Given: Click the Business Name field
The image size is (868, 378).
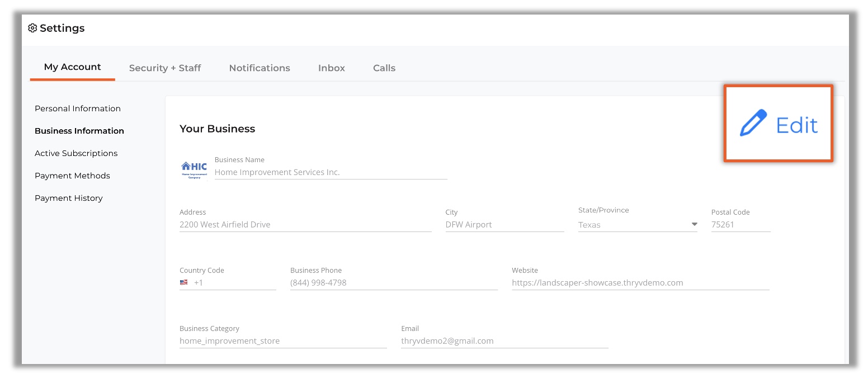Looking at the screenshot, I should point(331,172).
